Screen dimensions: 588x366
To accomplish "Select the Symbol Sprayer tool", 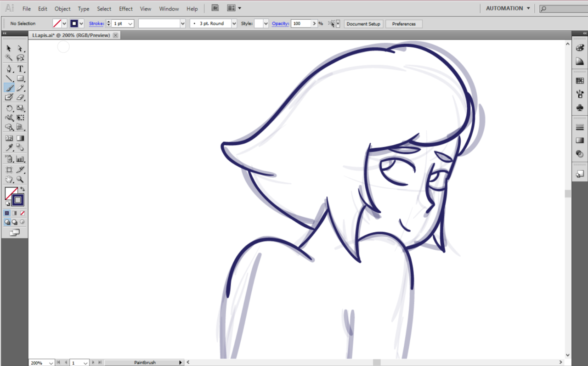I will coord(9,159).
